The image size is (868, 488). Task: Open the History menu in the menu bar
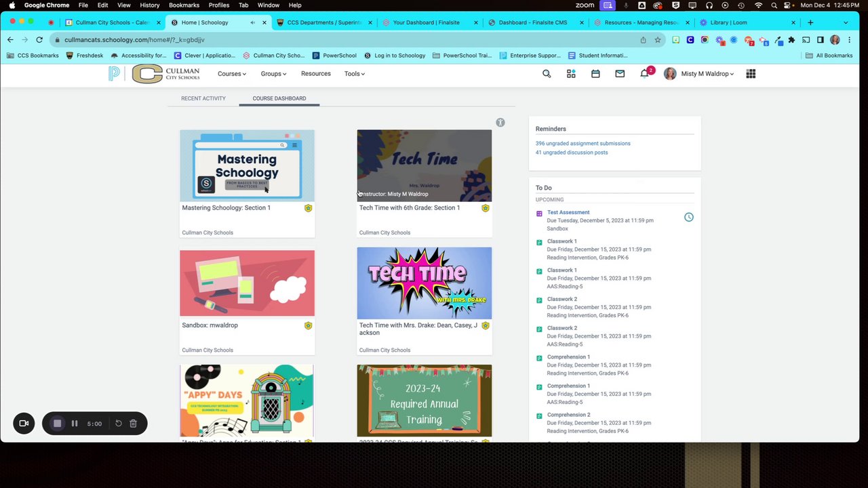[149, 5]
